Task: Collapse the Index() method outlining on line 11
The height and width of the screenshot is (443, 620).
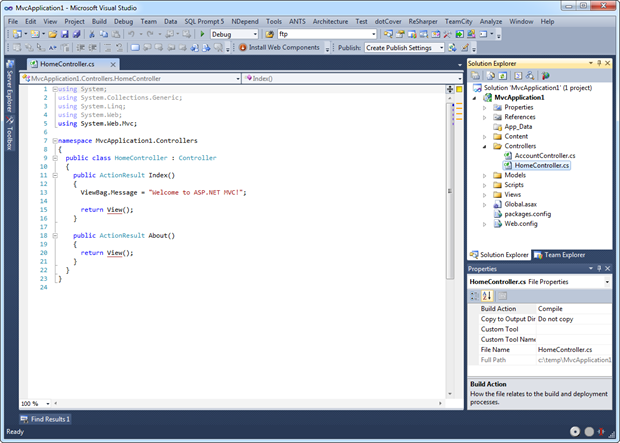Action: click(55, 175)
